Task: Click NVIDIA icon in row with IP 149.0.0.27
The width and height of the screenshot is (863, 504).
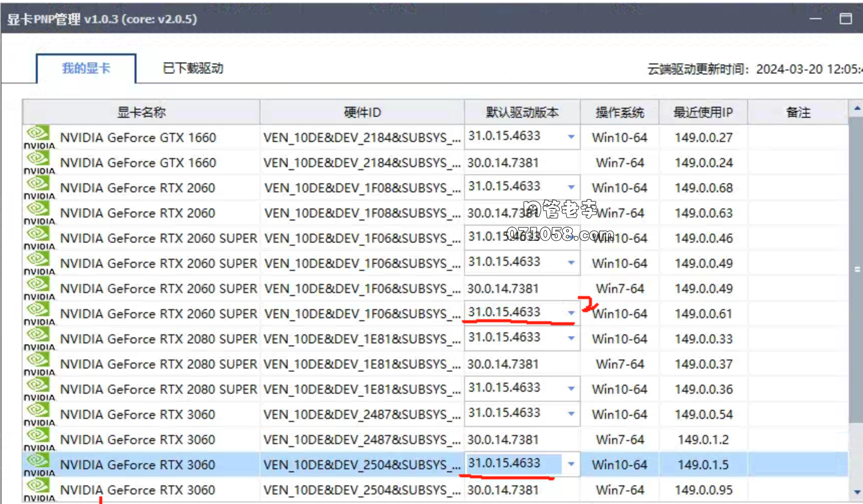Action: pos(39,137)
